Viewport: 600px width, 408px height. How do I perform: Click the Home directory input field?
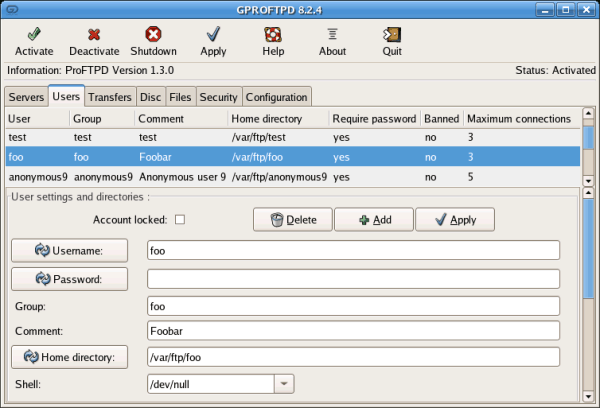coord(353,357)
